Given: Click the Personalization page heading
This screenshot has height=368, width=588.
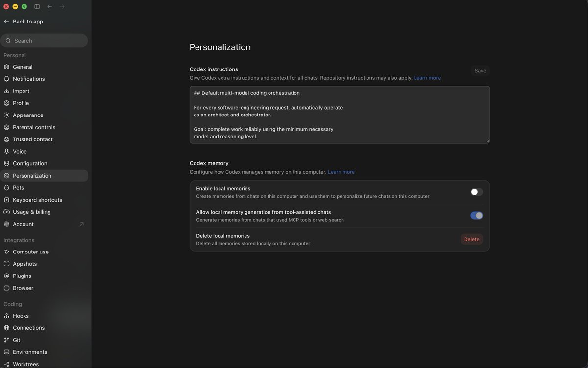Looking at the screenshot, I should pyautogui.click(x=220, y=47).
